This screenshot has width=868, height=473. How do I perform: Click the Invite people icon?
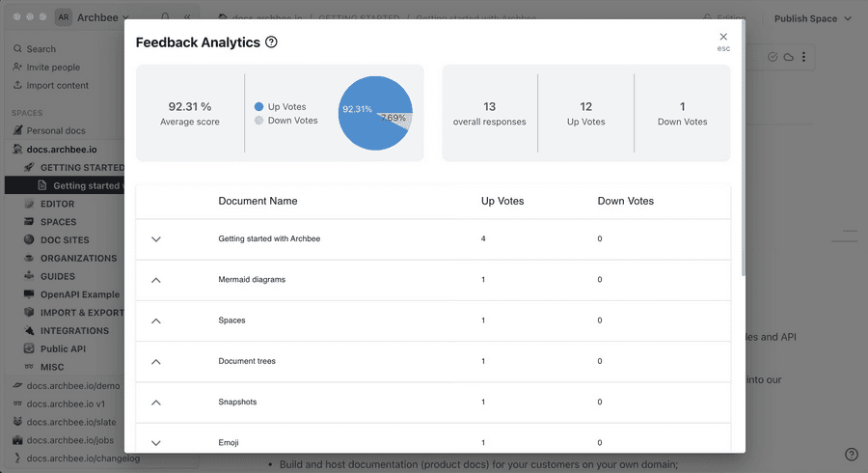click(x=18, y=68)
